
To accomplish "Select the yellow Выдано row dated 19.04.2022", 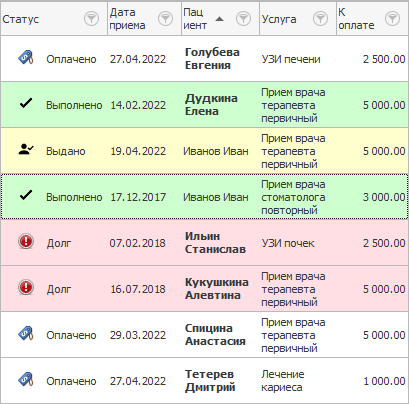I will [x=204, y=151].
